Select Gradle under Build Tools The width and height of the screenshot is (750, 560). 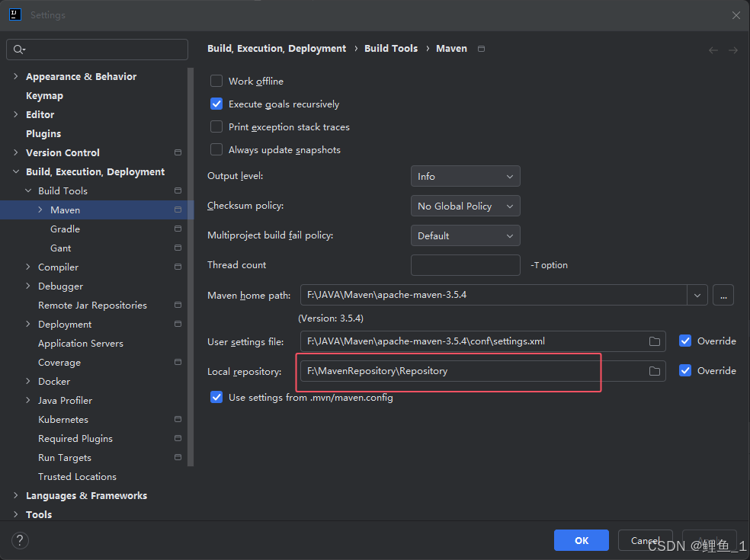click(x=65, y=229)
